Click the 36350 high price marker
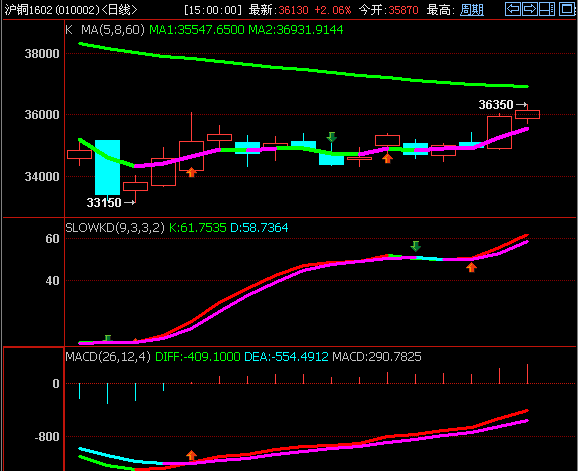The image size is (578, 471). 496,105
